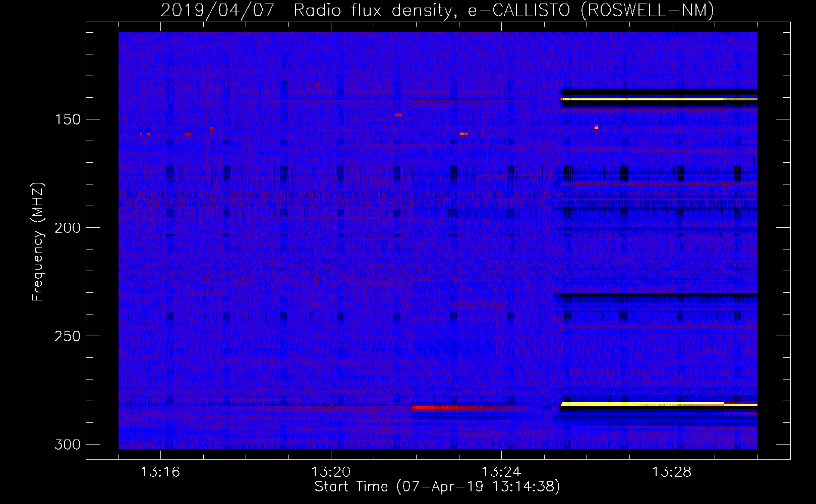816x504 pixels.
Task: Click the 13:28 time tick label
Action: click(672, 472)
